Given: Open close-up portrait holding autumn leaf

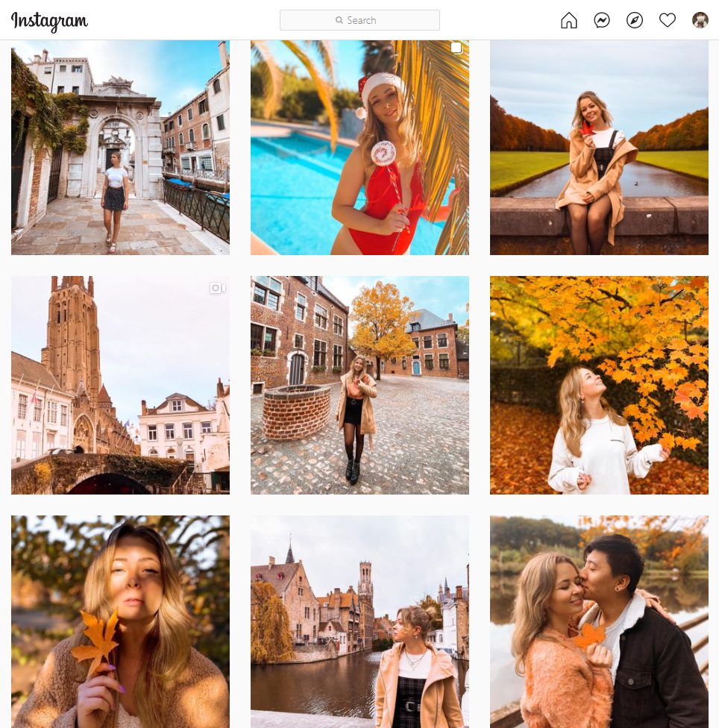Looking at the screenshot, I should click(x=120, y=621).
